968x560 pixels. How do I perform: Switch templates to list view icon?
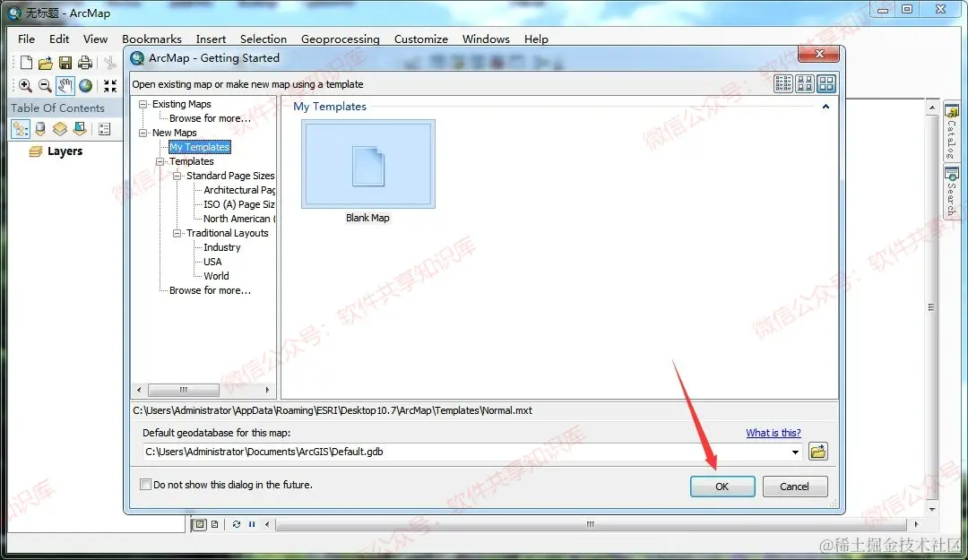pos(783,83)
